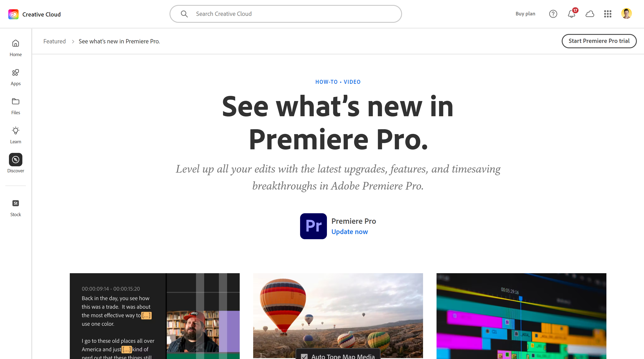Click the Update now link
644x359 pixels.
click(x=350, y=232)
